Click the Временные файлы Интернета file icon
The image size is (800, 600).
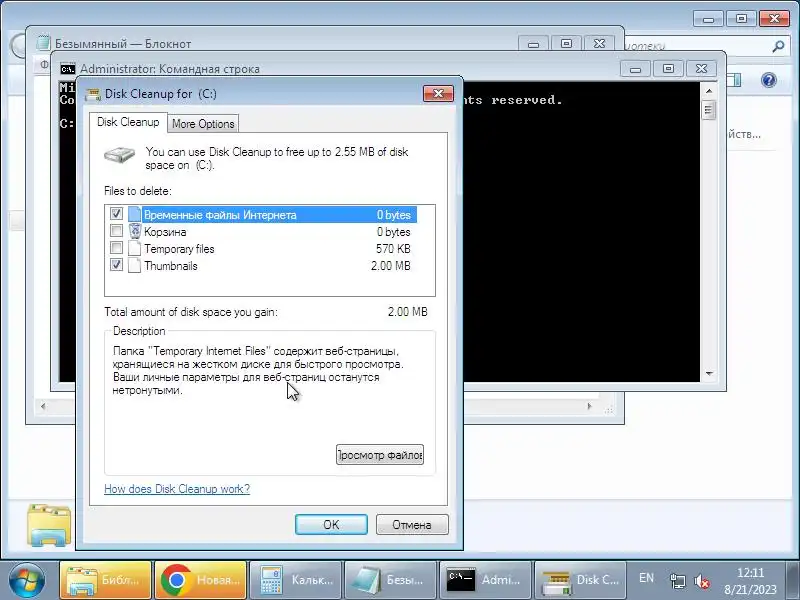pyautogui.click(x=135, y=214)
